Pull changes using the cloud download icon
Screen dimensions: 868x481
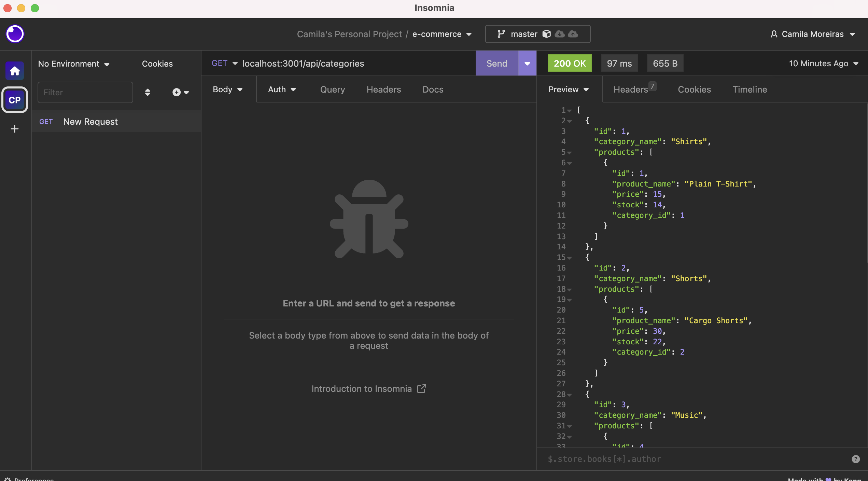point(560,34)
